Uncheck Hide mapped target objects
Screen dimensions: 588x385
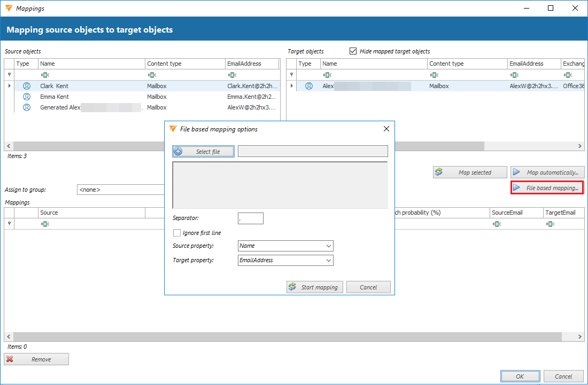[x=353, y=51]
